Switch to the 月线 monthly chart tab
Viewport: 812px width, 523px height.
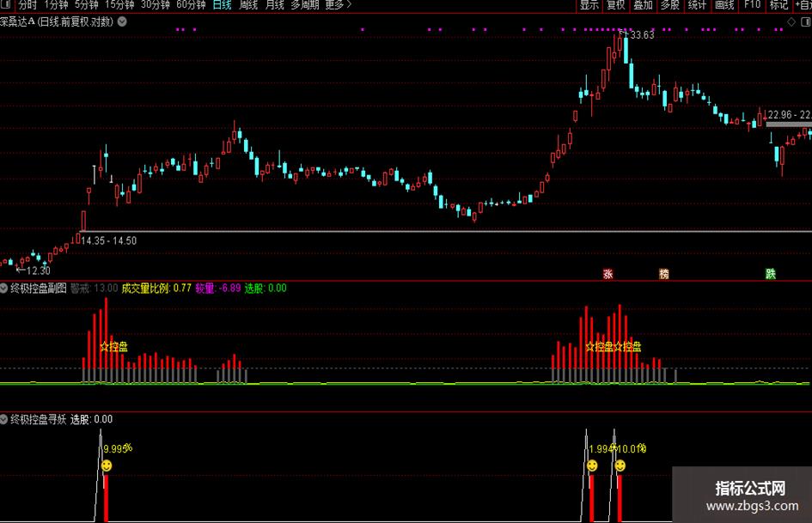coord(274,5)
